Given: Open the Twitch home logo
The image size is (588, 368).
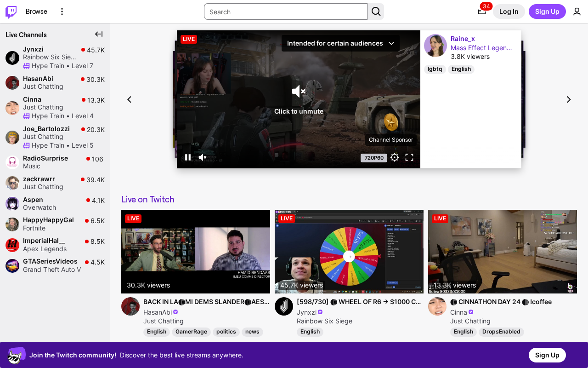Looking at the screenshot, I should click(x=11, y=11).
